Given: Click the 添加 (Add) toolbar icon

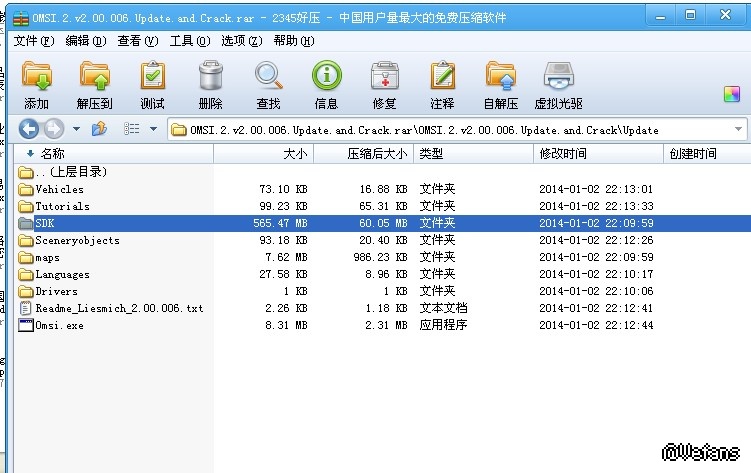Looking at the screenshot, I should pyautogui.click(x=36, y=76).
